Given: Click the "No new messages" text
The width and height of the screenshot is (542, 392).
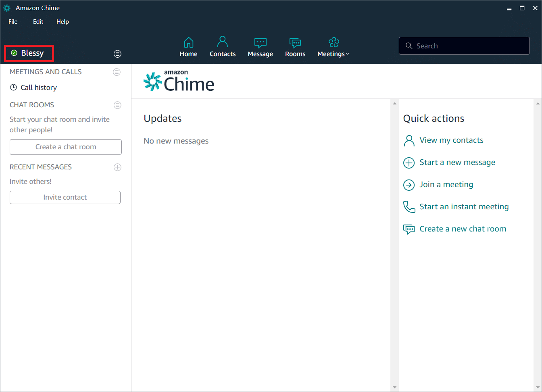Looking at the screenshot, I should click(176, 141).
